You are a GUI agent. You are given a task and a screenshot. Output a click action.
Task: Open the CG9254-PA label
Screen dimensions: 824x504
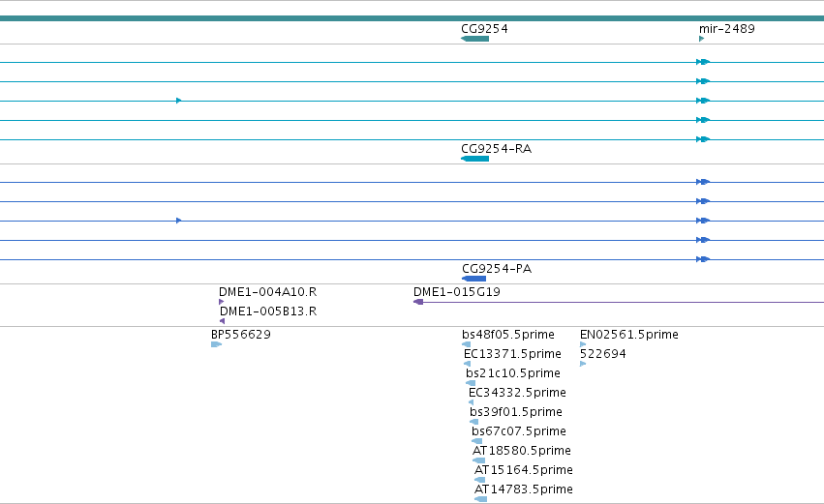(497, 269)
